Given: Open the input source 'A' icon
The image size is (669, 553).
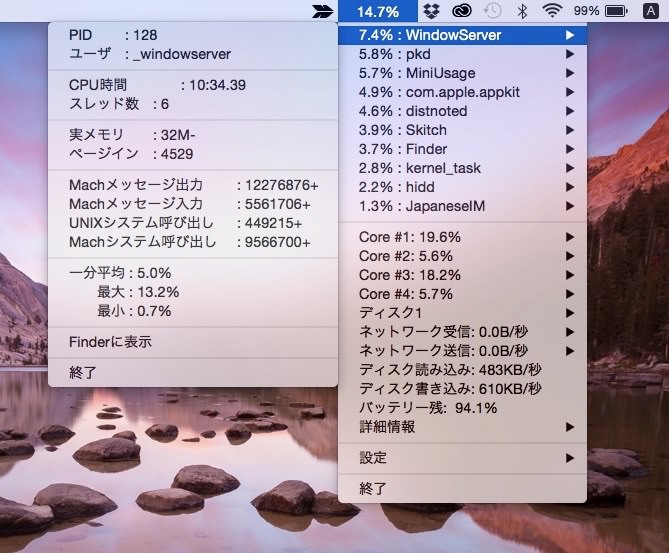Looking at the screenshot, I should click(650, 11).
